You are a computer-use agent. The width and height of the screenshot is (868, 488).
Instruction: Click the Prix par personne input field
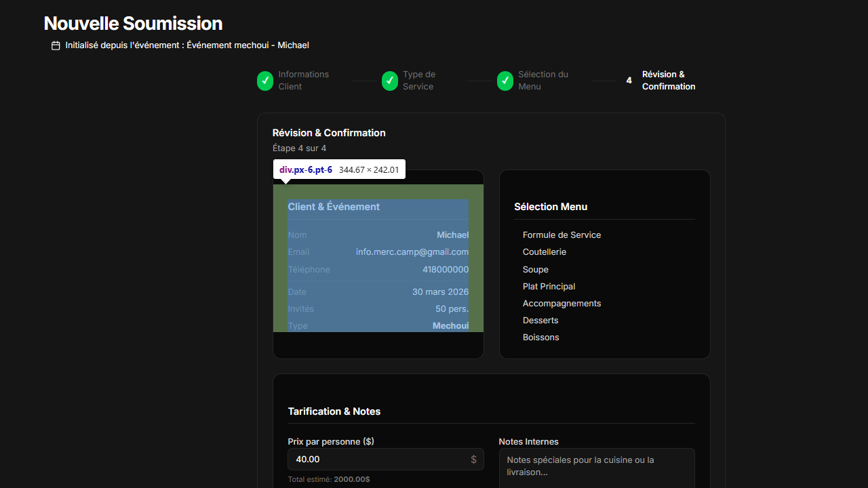pyautogui.click(x=386, y=459)
